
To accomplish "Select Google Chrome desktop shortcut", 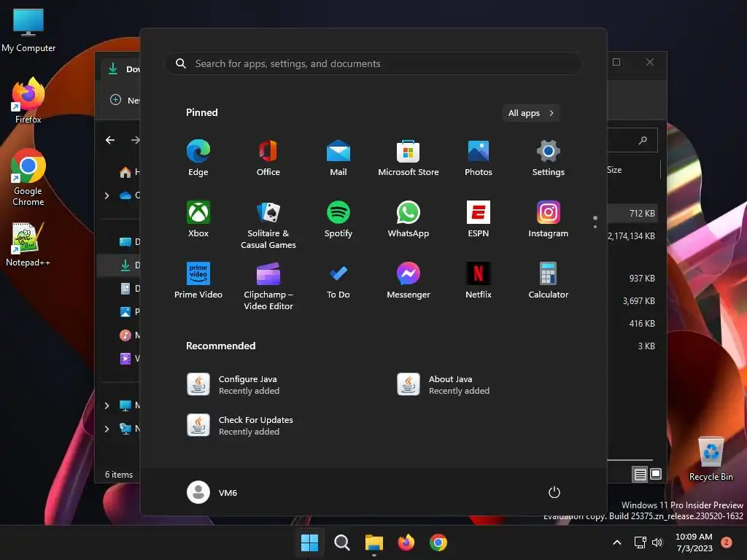I will (28, 177).
